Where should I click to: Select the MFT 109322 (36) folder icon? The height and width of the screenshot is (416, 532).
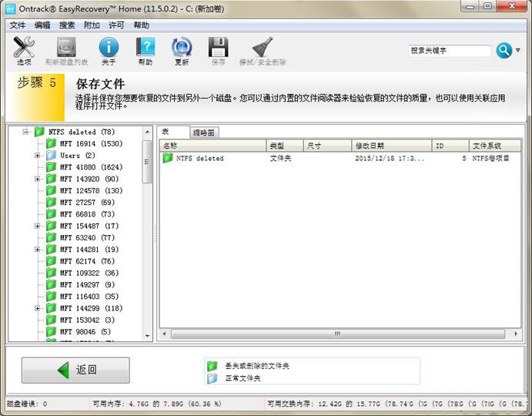tap(52, 273)
